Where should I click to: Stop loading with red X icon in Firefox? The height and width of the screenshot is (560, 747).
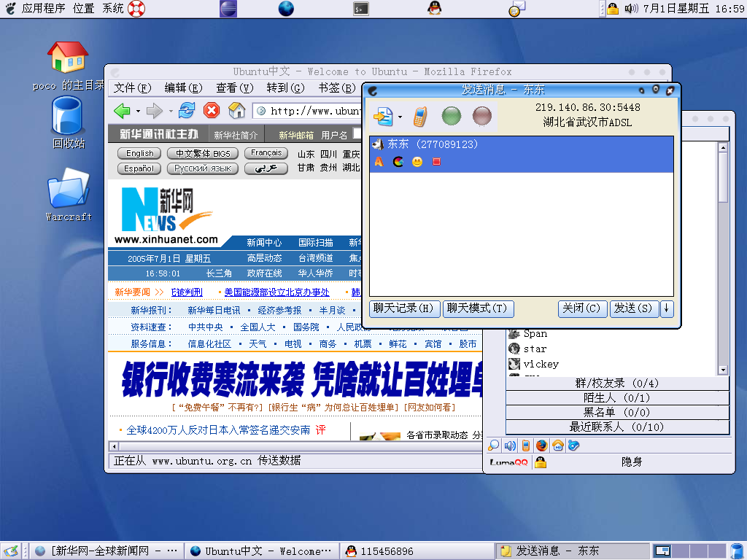click(x=212, y=111)
